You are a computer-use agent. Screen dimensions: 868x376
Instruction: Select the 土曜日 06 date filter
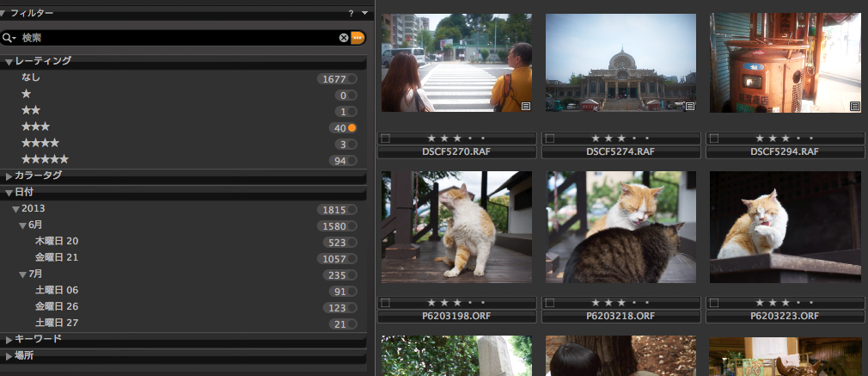pos(56,290)
